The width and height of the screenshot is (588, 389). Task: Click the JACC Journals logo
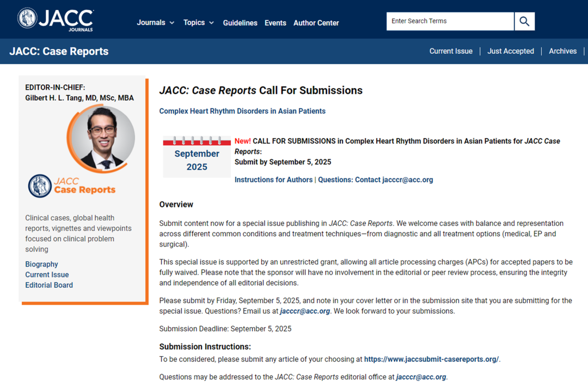56,19
